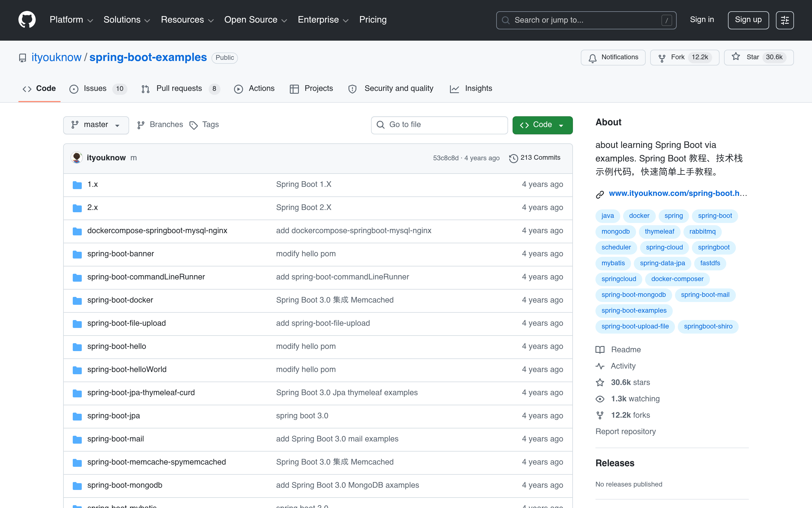
Task: Open the Projects tab
Action: [x=311, y=89]
